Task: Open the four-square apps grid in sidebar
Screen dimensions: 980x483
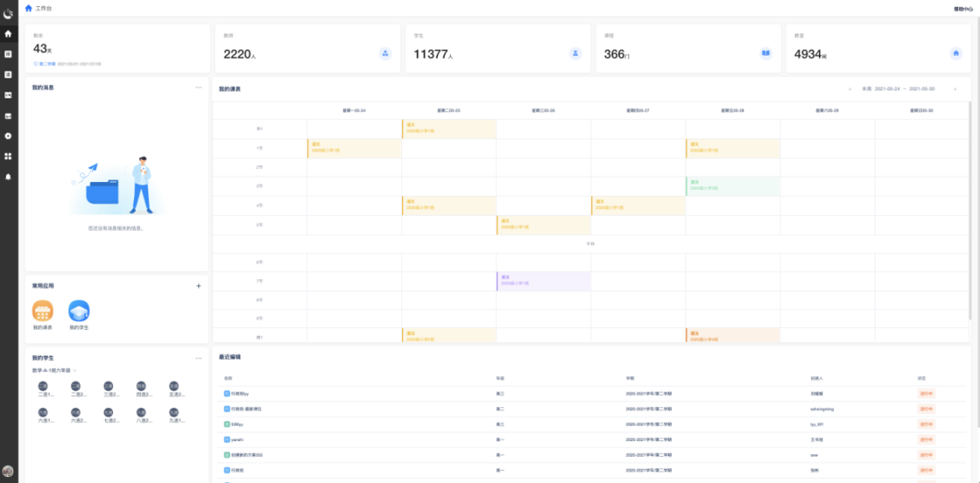Action: point(9,156)
